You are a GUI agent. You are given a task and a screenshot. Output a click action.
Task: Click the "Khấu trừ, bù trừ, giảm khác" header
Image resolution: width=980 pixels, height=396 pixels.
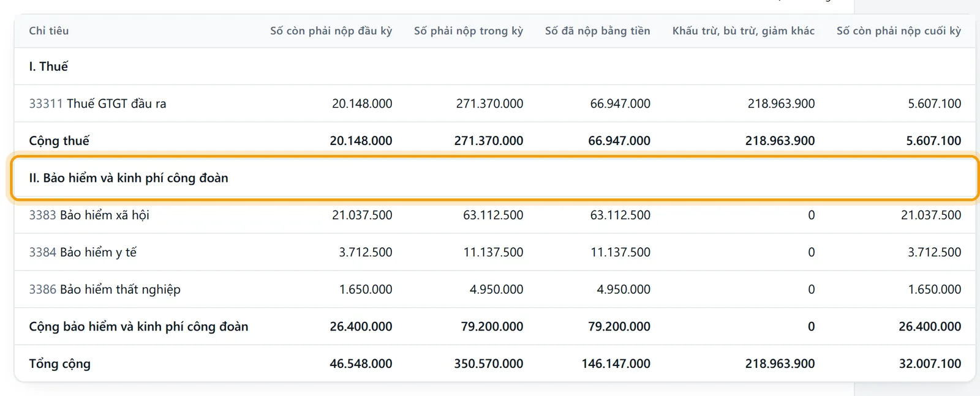click(744, 31)
